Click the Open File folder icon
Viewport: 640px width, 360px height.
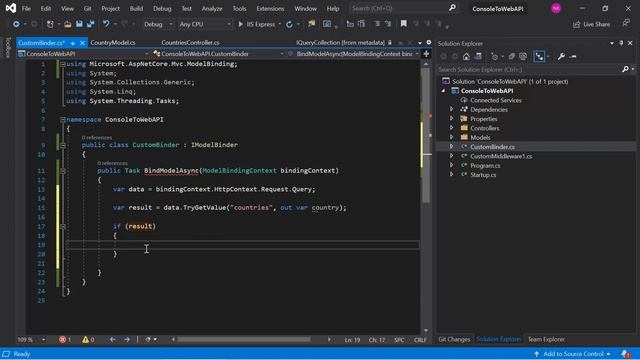[68, 24]
